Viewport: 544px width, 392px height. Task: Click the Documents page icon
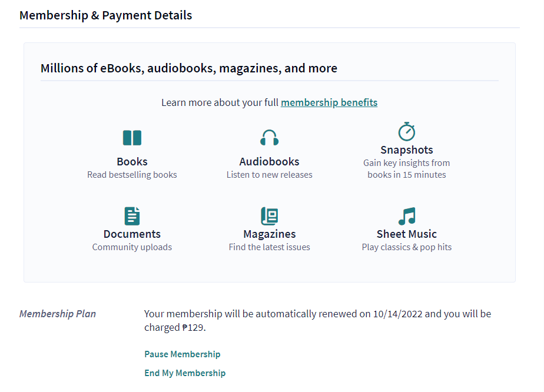(132, 216)
